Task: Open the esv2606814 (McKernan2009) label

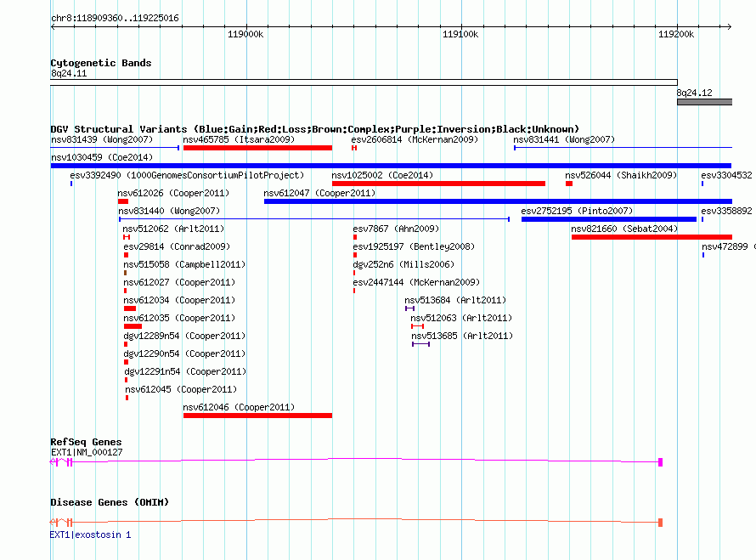Action: click(415, 139)
